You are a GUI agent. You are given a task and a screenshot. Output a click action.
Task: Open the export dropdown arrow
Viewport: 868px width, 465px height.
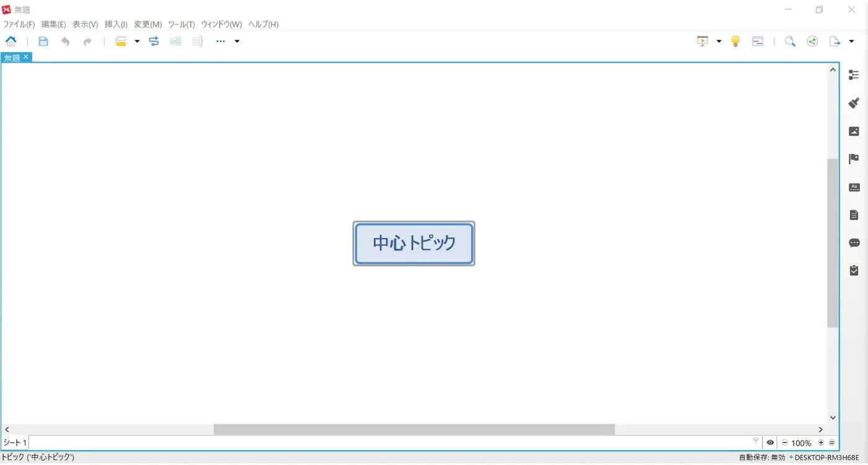[852, 41]
